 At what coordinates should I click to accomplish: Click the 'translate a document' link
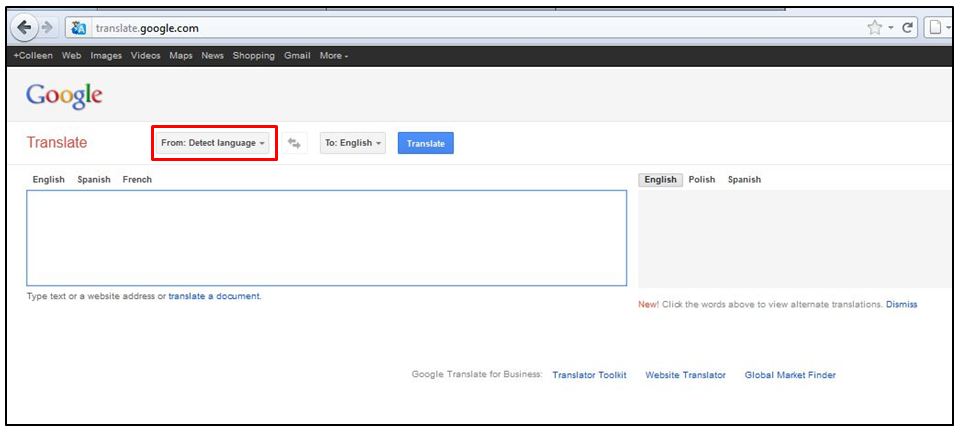[214, 297]
